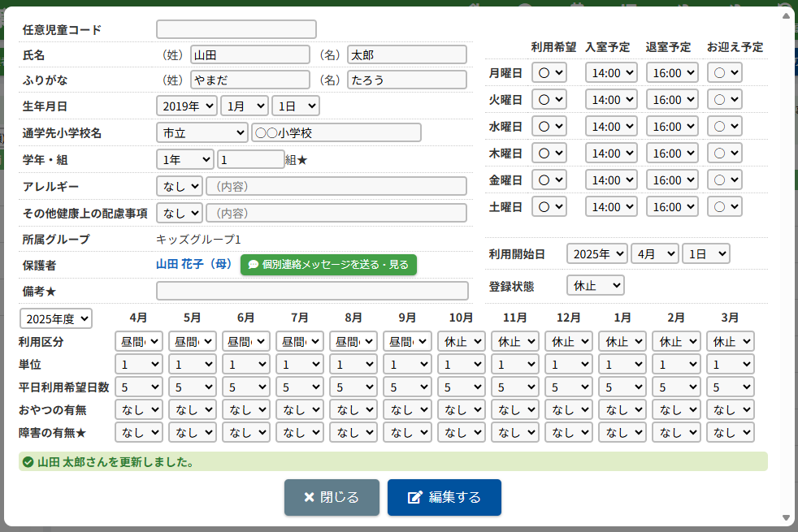
Task: Open 利用開始日 month 4月 dropdown
Action: pos(654,253)
